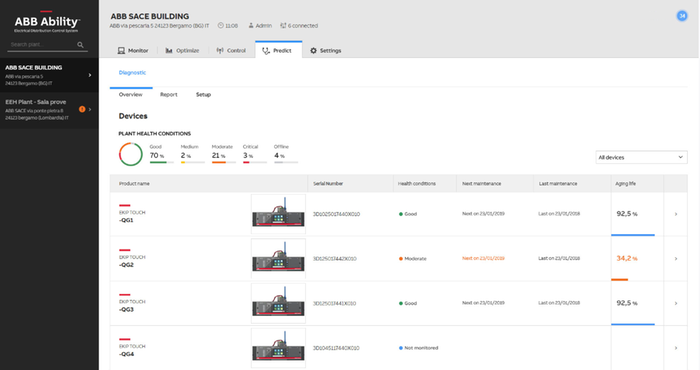Click the green Good status dot for -QG1

click(x=401, y=214)
